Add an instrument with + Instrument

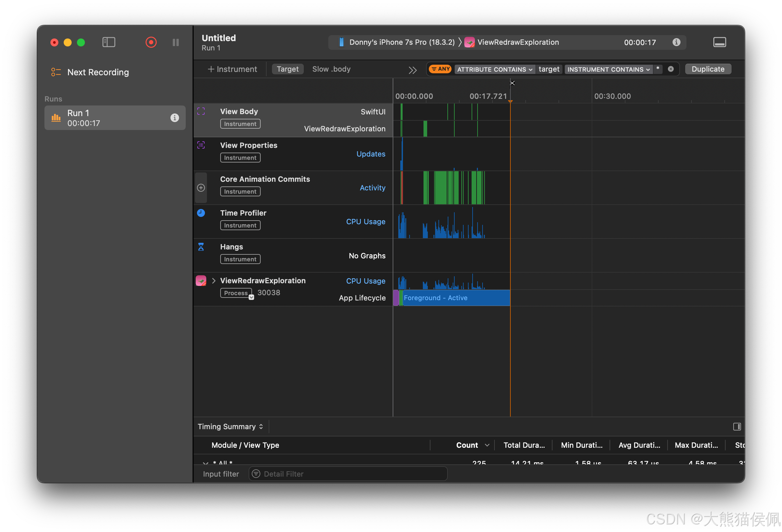click(232, 69)
